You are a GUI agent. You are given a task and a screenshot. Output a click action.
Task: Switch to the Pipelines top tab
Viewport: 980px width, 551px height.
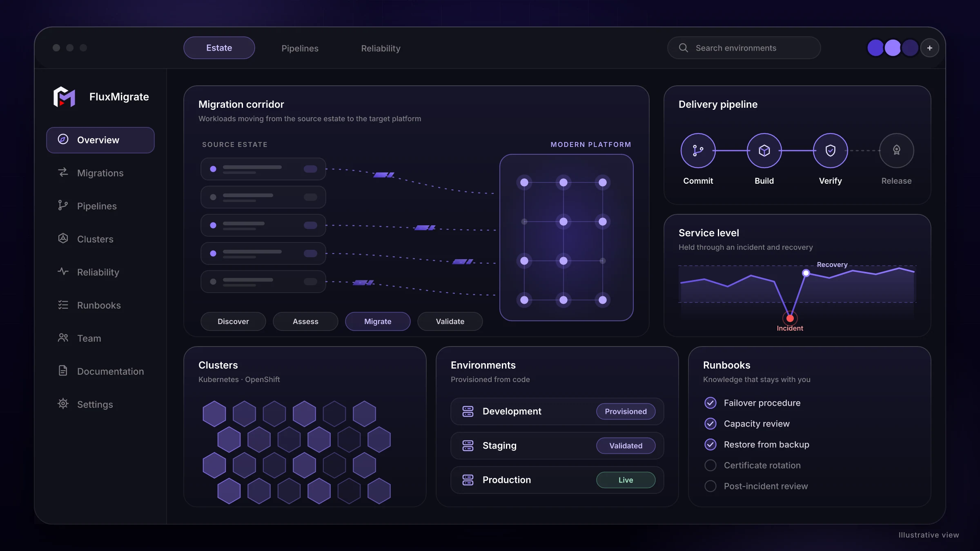(300, 48)
